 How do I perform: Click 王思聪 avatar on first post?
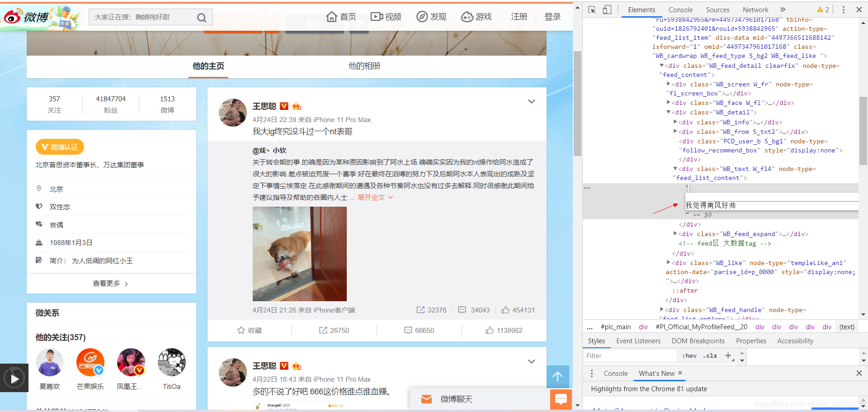pyautogui.click(x=233, y=113)
